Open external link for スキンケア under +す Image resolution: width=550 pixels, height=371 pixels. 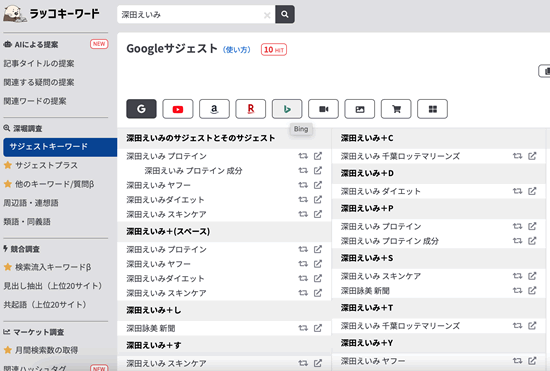pyautogui.click(x=318, y=363)
